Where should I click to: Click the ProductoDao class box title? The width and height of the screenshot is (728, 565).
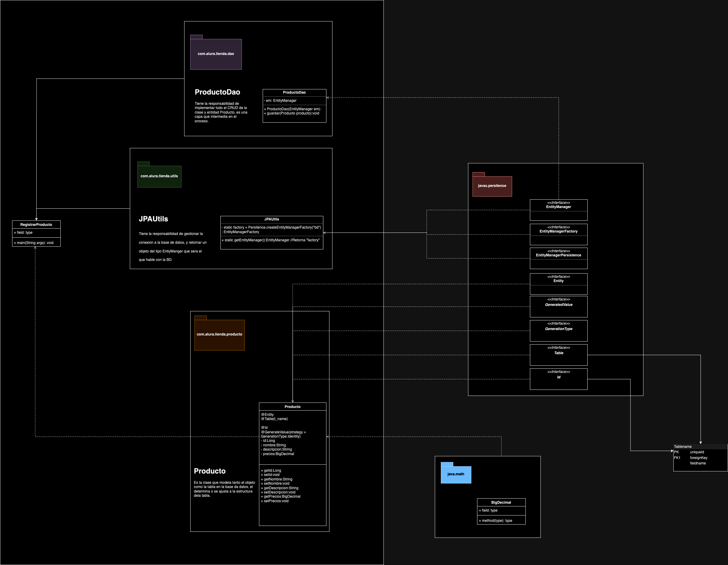point(294,92)
